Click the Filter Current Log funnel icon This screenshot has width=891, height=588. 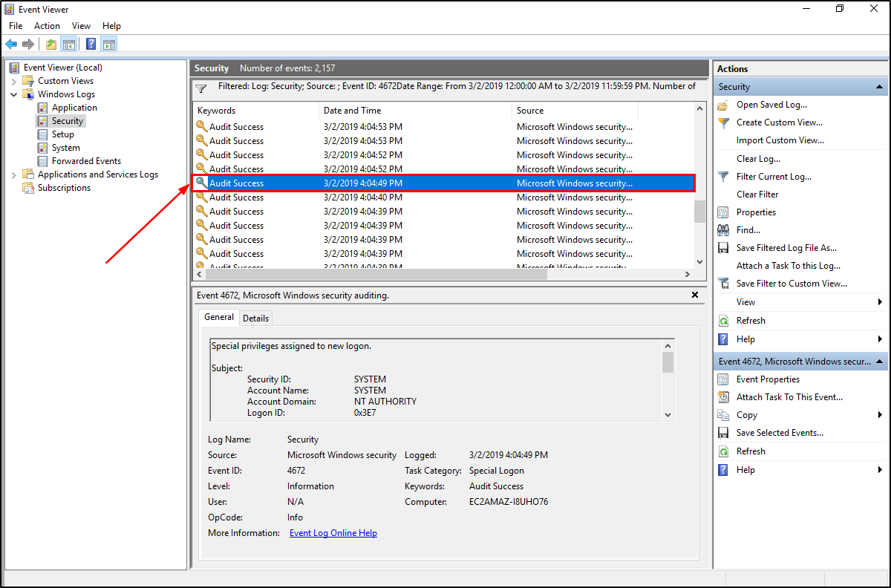point(723,177)
